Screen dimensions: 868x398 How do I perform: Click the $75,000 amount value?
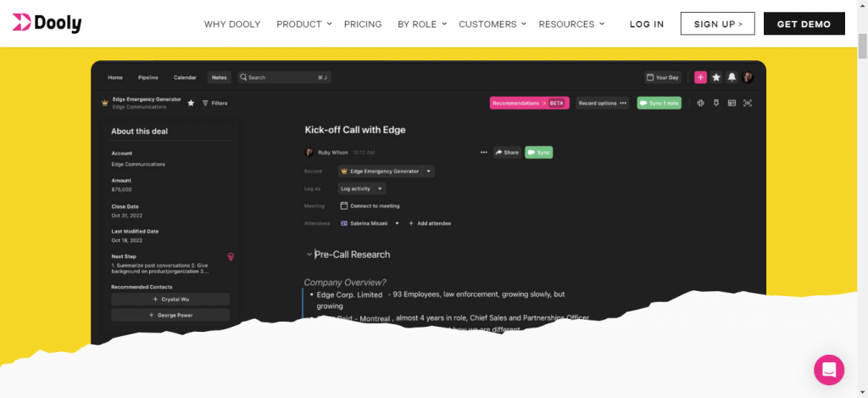pyautogui.click(x=120, y=189)
